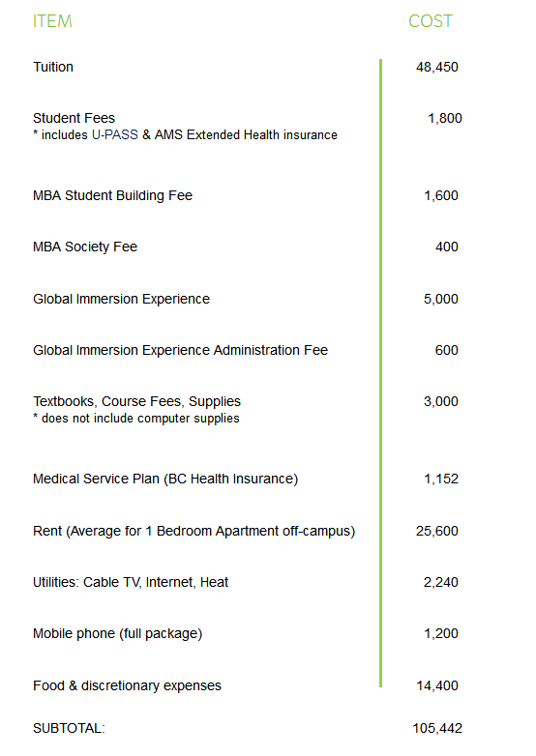Open the U-PASS link
The height and width of the screenshot is (756, 536).
[115, 135]
